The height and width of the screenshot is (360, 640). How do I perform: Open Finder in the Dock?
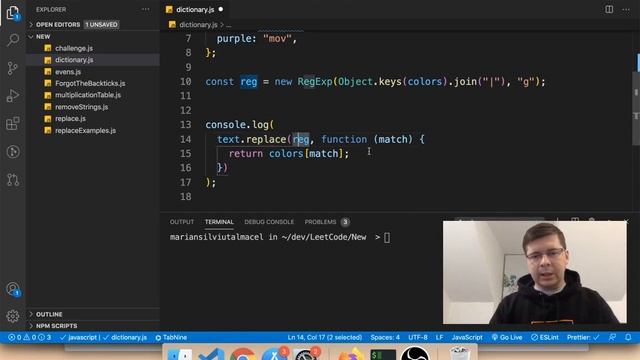pyautogui.click(x=180, y=355)
